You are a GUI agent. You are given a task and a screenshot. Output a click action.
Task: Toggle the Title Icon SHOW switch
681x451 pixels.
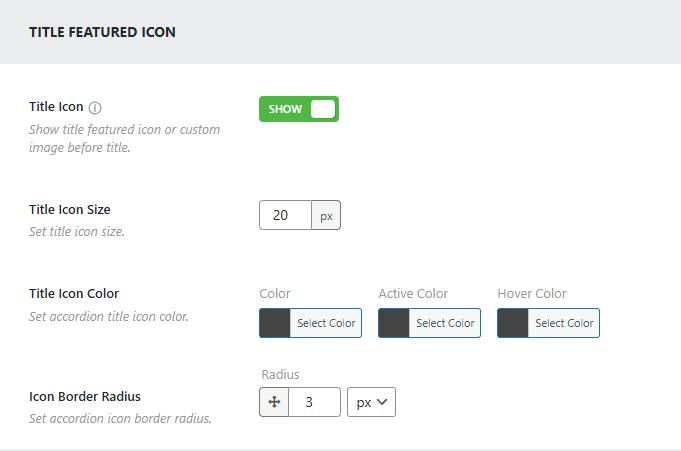click(x=299, y=109)
